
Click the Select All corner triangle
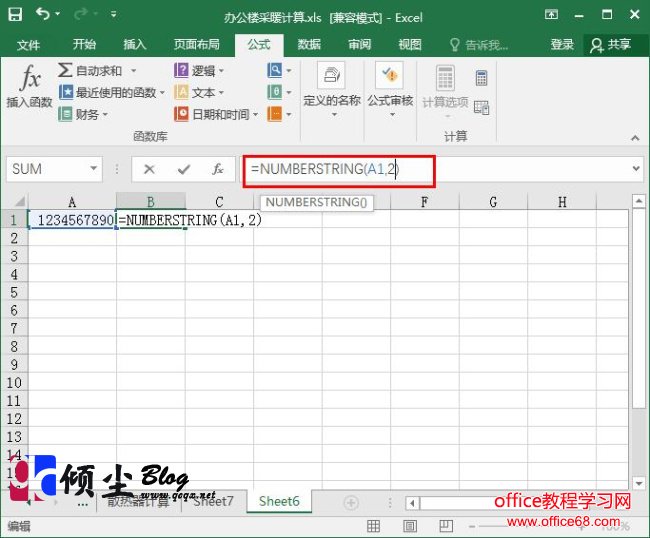click(x=18, y=202)
